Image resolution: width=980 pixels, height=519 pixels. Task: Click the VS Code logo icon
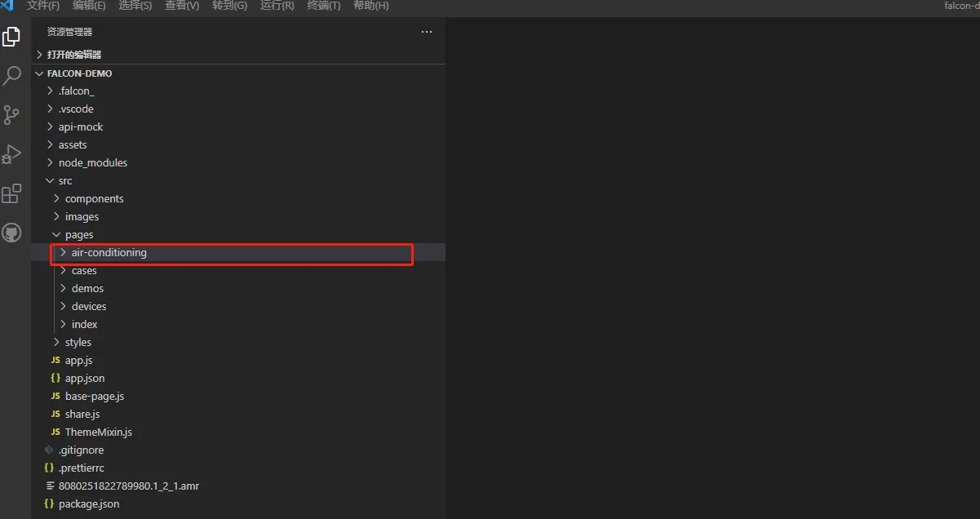[7, 6]
